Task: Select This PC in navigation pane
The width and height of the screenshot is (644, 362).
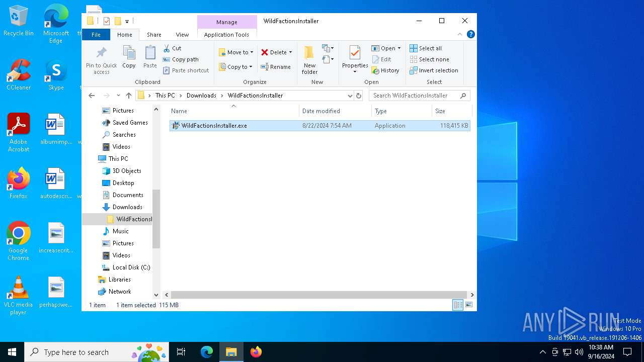Action: click(x=118, y=159)
